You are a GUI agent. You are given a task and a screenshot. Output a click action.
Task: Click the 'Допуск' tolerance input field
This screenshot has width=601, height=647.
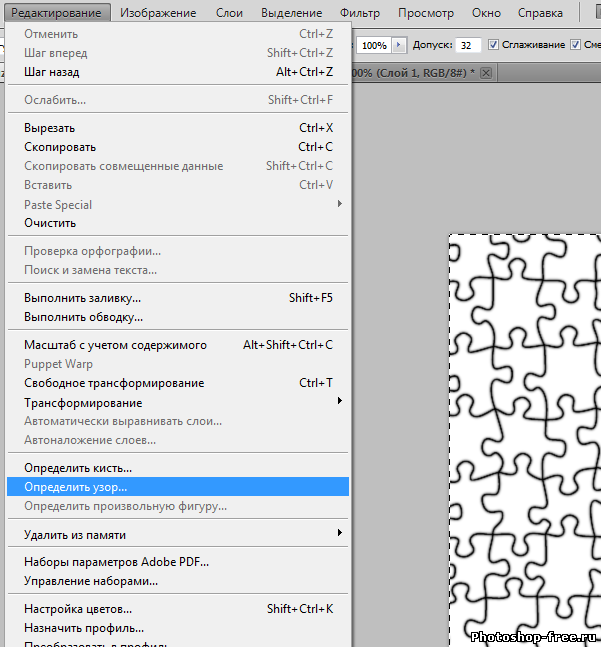pyautogui.click(x=467, y=46)
